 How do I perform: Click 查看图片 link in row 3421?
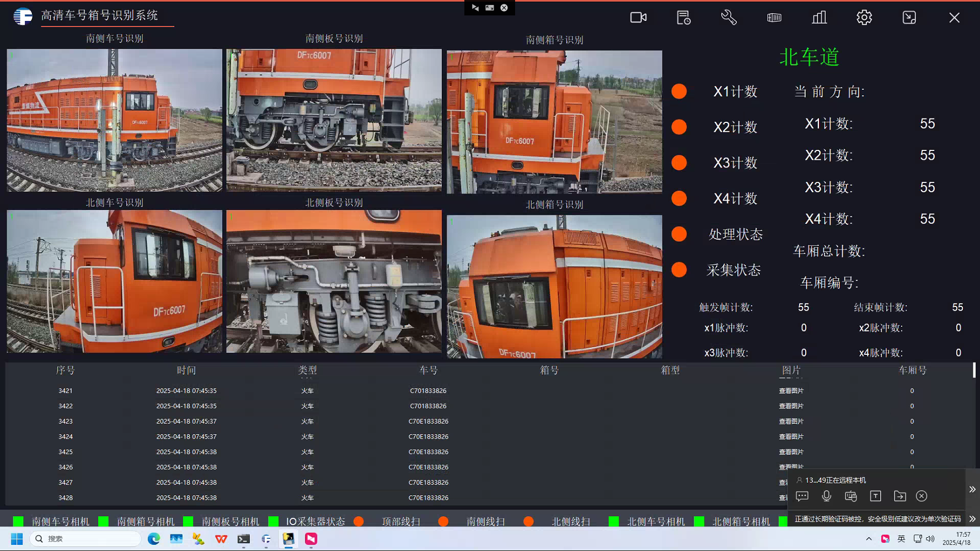[791, 391]
